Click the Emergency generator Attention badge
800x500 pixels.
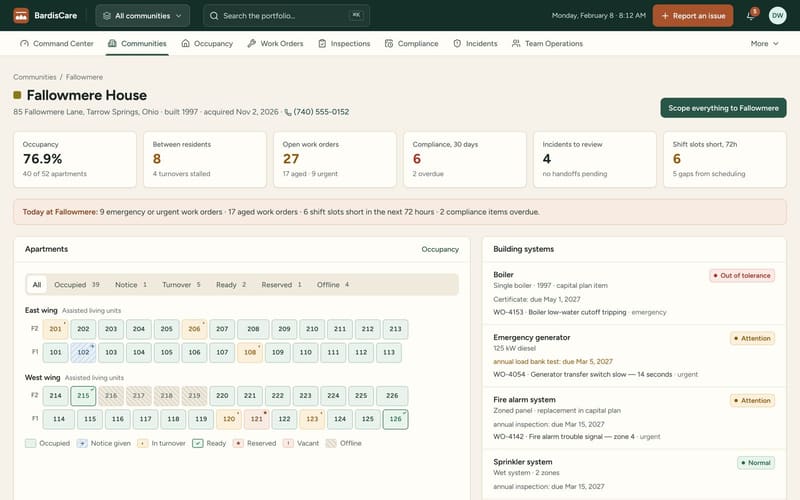tap(752, 338)
